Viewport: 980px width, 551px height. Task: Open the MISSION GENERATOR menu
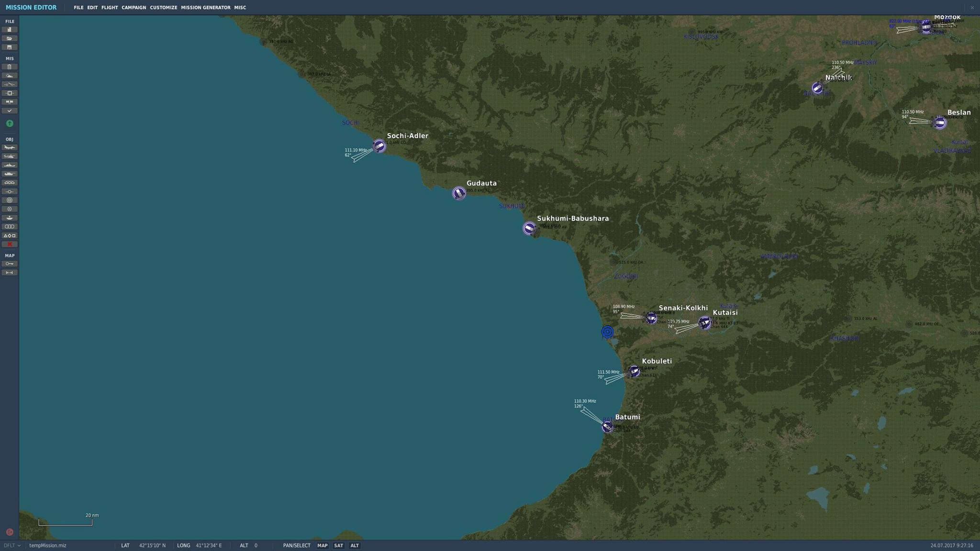[x=206, y=7]
